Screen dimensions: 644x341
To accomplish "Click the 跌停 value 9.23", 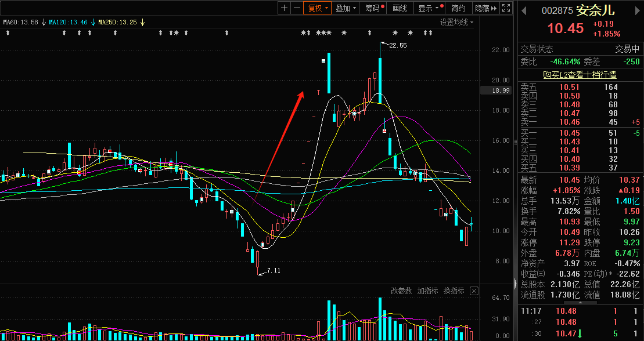I will (x=632, y=243).
